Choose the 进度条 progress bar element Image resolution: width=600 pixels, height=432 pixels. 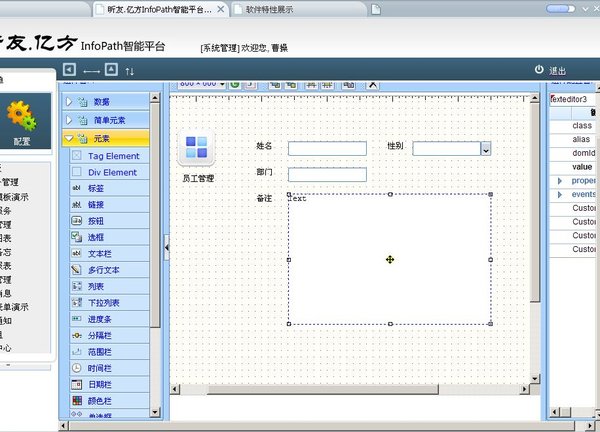[x=109, y=319]
